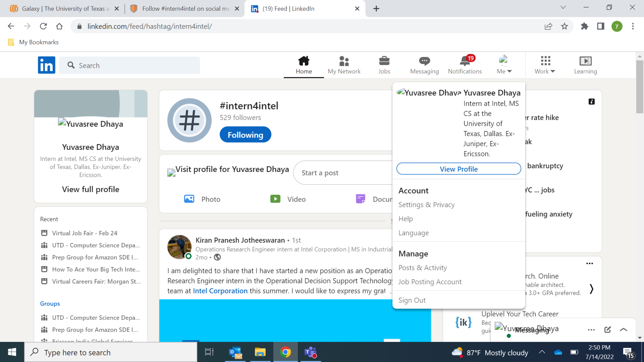
Task: Click the View Profile button
Action: [x=458, y=169]
